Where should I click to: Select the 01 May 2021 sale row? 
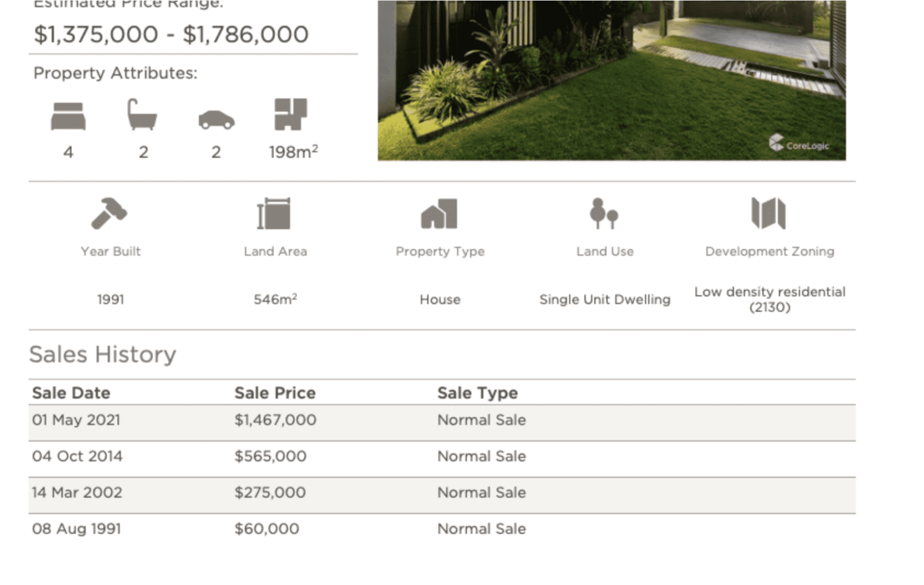(x=442, y=421)
